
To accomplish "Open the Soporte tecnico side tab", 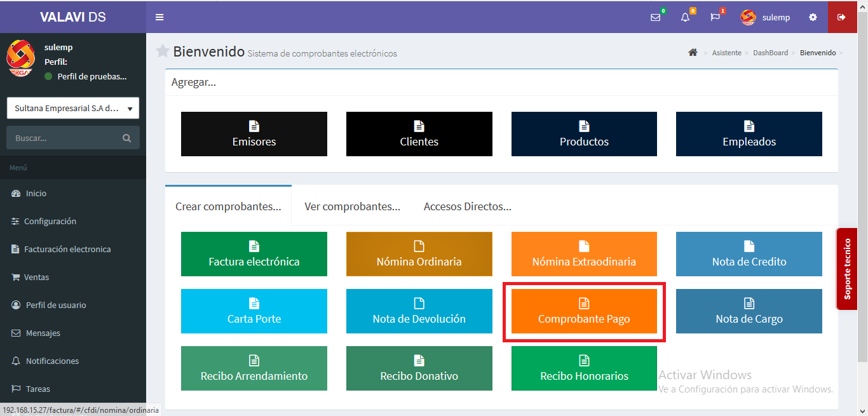I will coord(847,269).
